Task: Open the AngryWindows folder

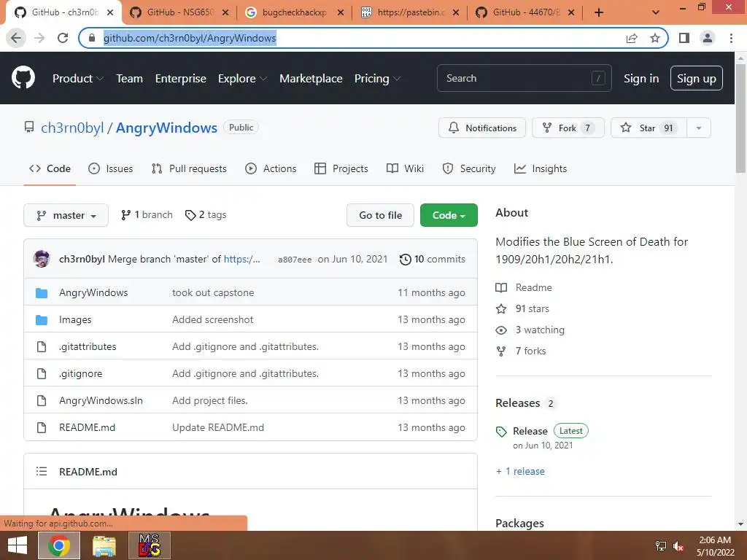Action: [x=93, y=292]
